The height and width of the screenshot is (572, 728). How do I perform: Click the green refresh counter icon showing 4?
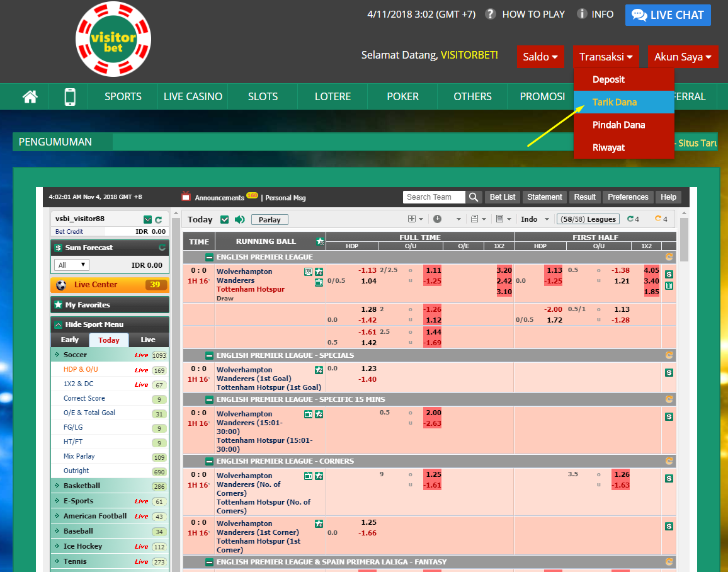[630, 219]
